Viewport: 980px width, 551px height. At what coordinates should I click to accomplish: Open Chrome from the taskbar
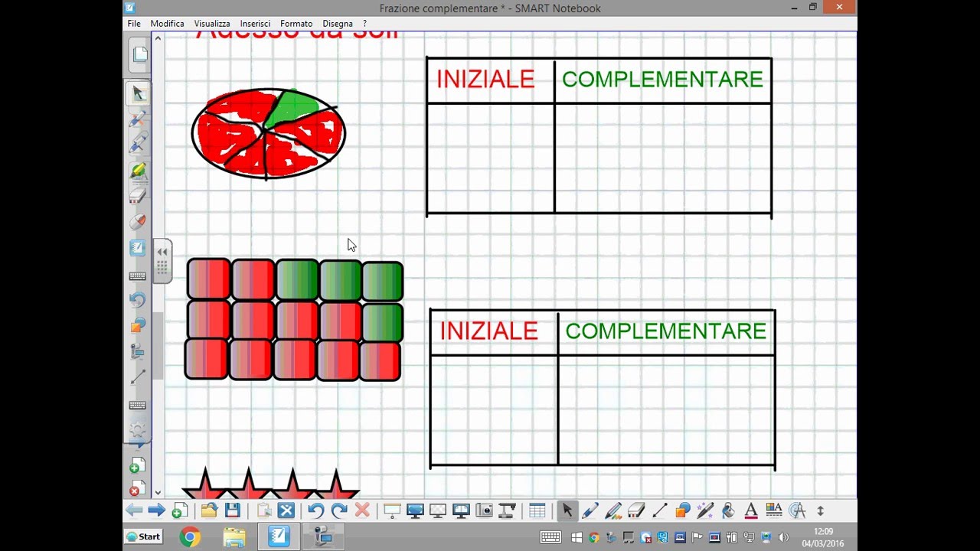[x=190, y=536]
